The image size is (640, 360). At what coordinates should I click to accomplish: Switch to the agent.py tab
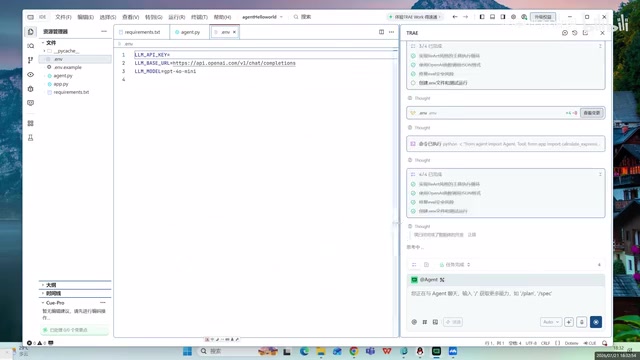coord(189,32)
